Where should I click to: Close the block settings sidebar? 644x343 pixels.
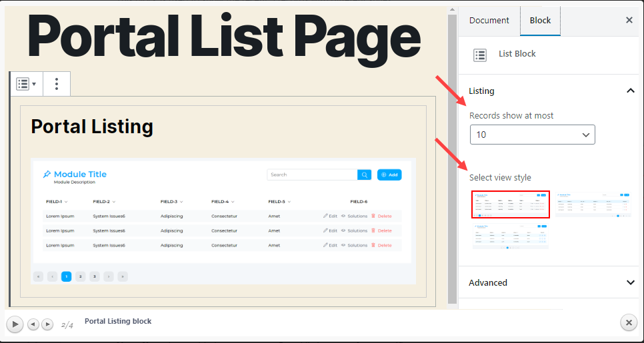point(629,21)
